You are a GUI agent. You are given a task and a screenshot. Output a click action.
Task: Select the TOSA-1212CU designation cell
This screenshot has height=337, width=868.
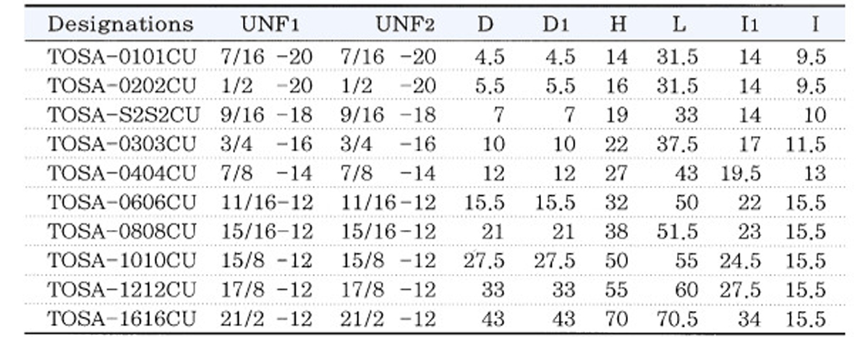(x=122, y=290)
